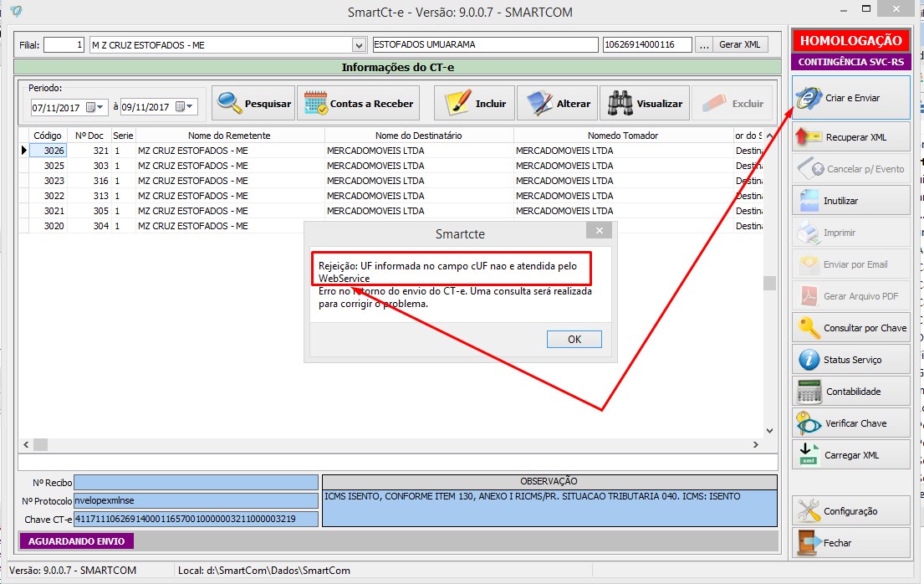Click the Gerar XML button
The width and height of the screenshot is (924, 584).
(739, 44)
